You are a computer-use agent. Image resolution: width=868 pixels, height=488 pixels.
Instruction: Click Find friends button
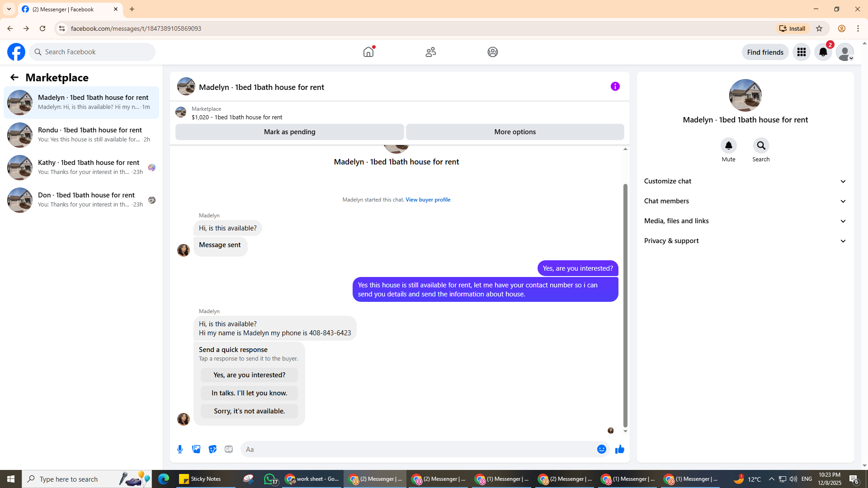(x=765, y=52)
